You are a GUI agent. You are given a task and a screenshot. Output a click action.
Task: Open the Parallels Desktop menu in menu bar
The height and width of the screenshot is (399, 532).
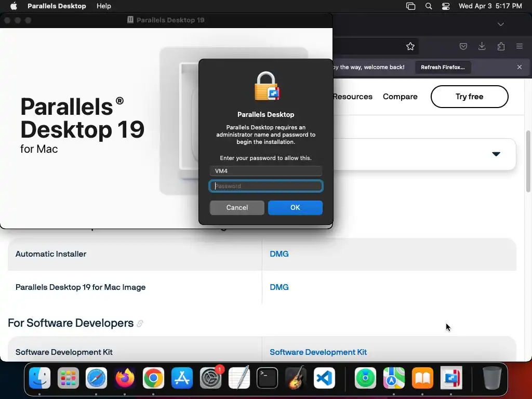[57, 6]
